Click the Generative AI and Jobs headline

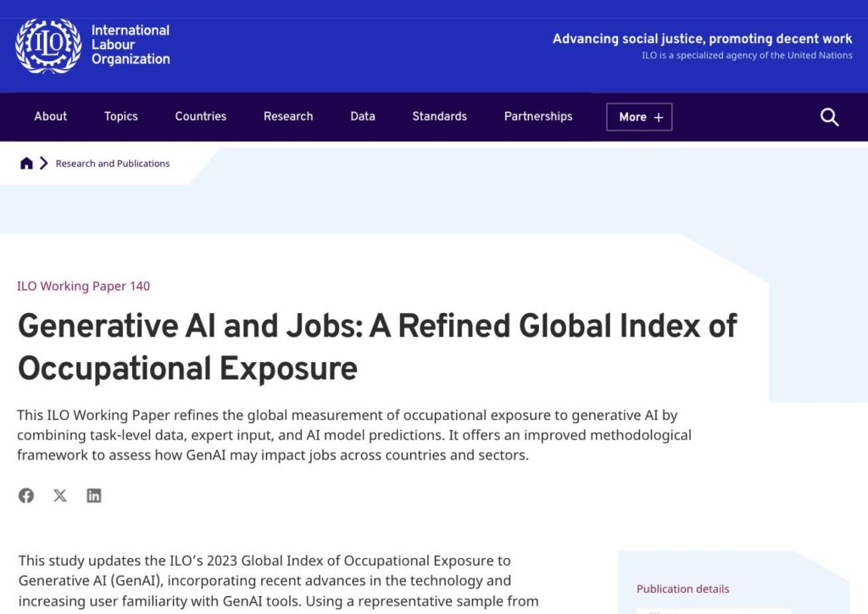click(x=377, y=347)
